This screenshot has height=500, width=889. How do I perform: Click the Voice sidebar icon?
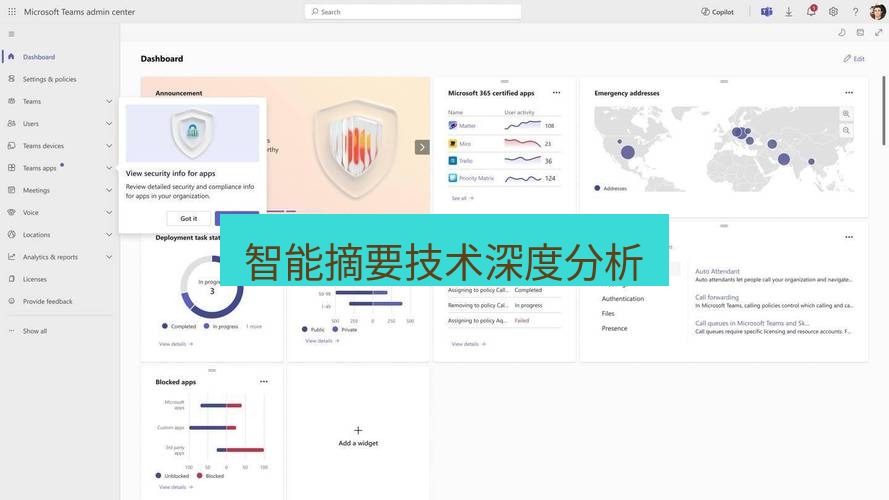(x=11, y=212)
